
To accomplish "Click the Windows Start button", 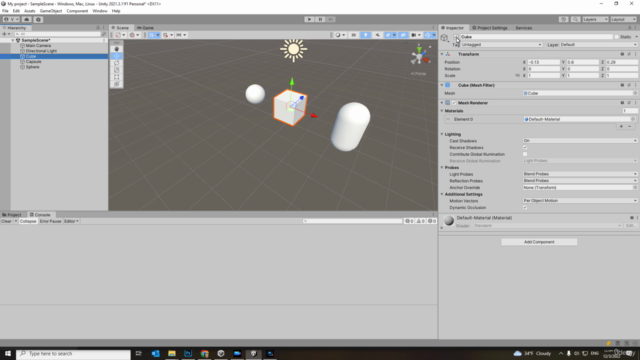I will click(8, 353).
